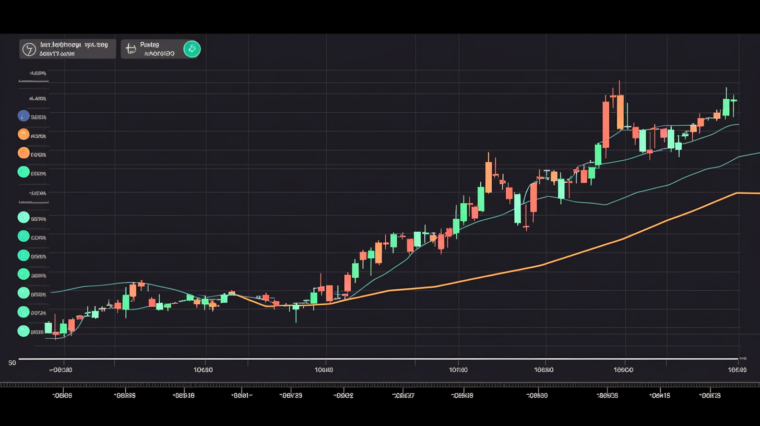
Task: Toggle the third green circle from the bottom
Action: click(x=24, y=292)
